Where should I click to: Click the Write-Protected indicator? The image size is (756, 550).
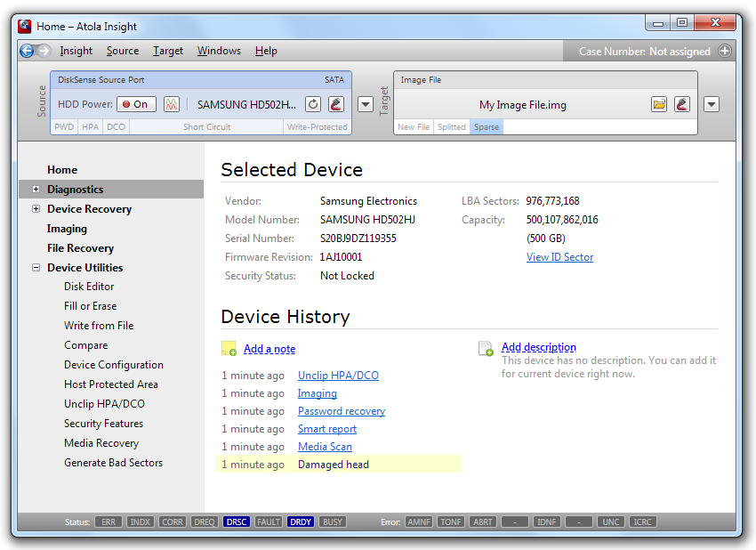(317, 127)
